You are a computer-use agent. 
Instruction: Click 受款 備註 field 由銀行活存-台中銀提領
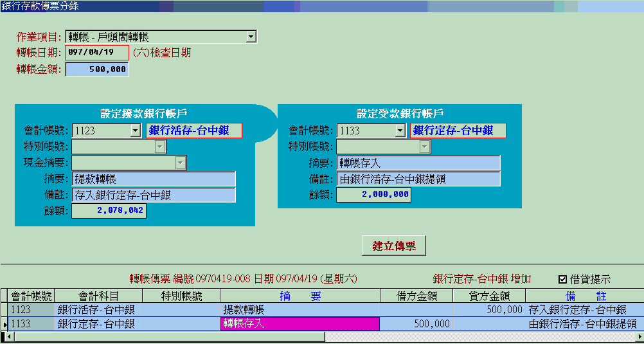(x=418, y=179)
